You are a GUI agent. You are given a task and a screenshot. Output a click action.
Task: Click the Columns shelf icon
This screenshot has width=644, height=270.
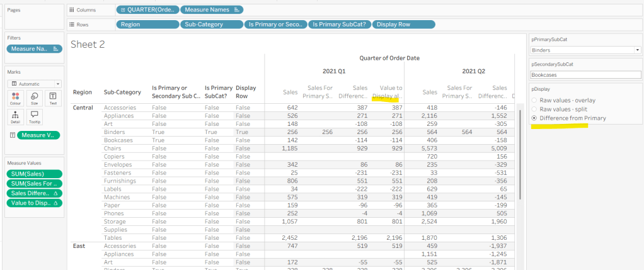pos(72,10)
